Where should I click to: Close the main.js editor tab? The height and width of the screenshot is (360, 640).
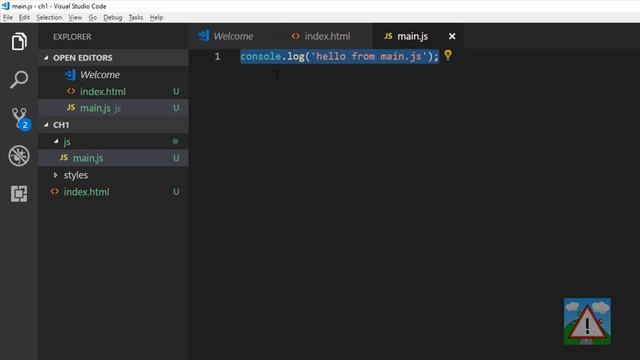pos(452,36)
